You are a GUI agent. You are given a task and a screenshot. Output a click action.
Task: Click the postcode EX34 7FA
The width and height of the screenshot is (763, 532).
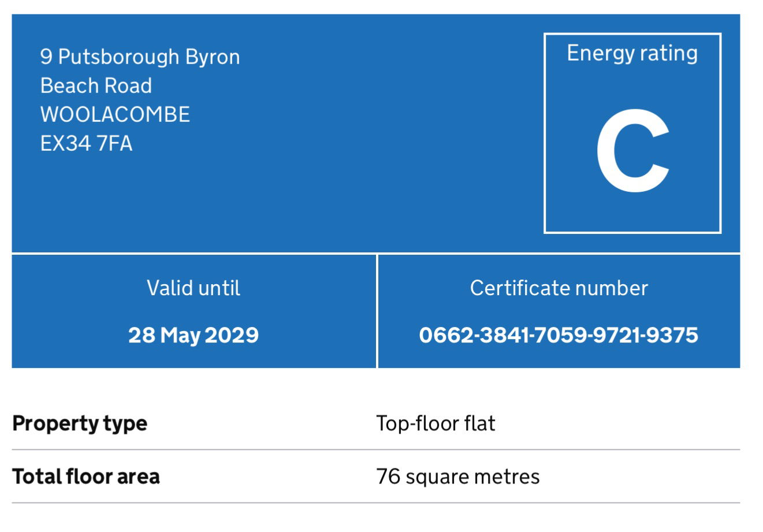coord(86,143)
